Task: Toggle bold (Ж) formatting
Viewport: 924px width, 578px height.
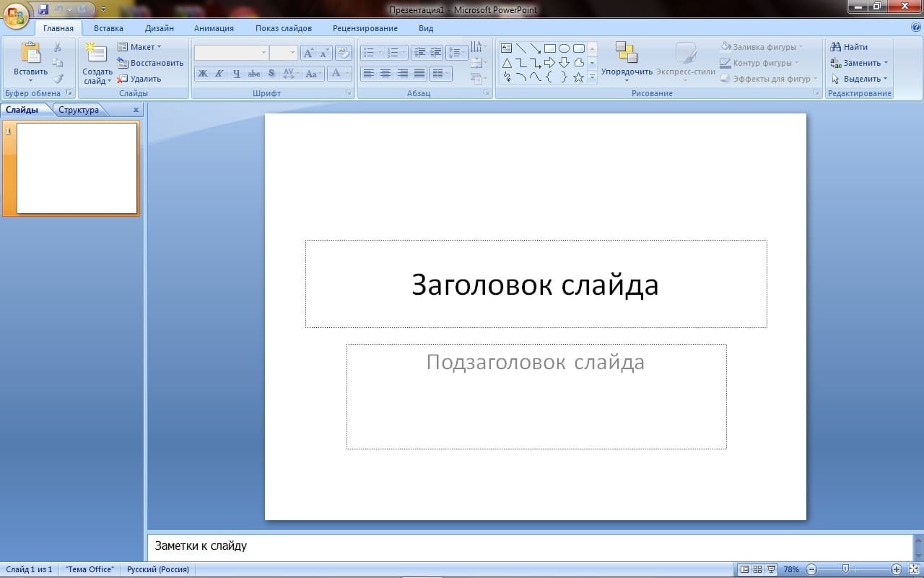Action: (203, 74)
